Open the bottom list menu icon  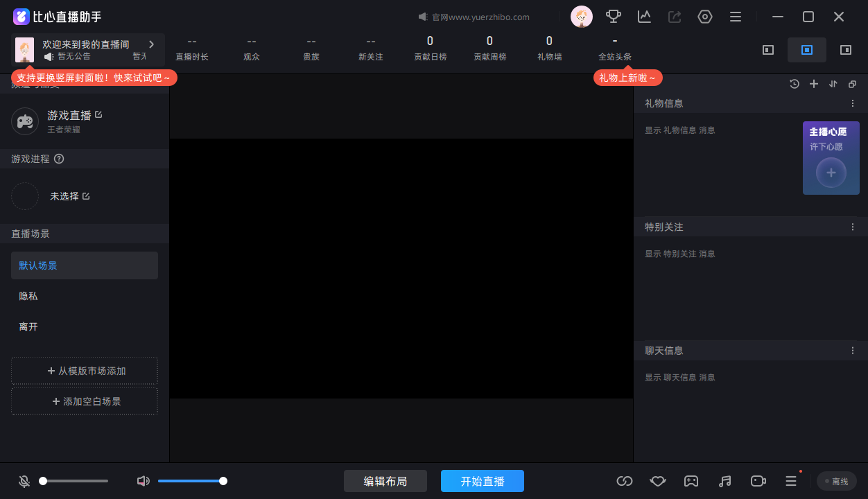[x=791, y=481]
